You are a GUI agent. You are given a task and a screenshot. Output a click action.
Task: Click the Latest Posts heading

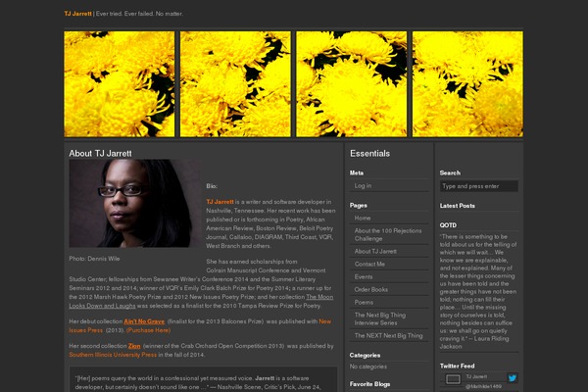[457, 206]
